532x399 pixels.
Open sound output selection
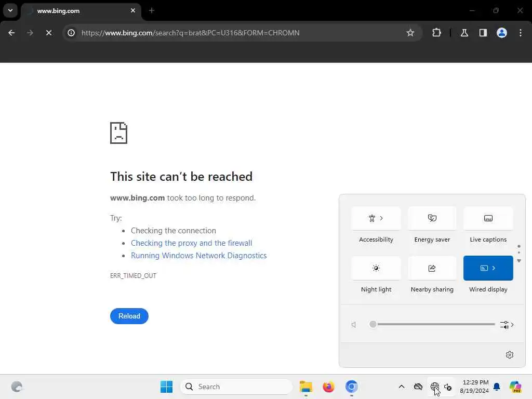[x=507, y=325]
